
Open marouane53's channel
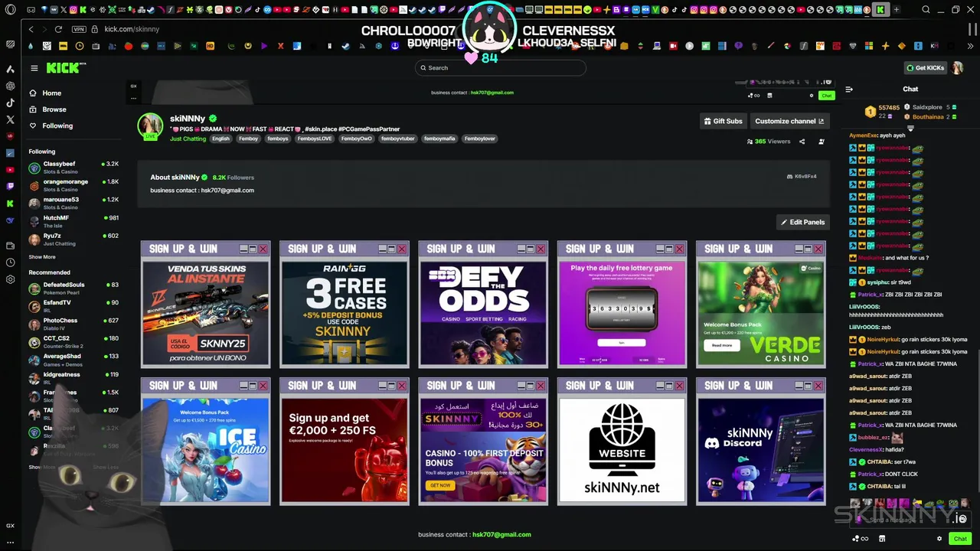73,203
